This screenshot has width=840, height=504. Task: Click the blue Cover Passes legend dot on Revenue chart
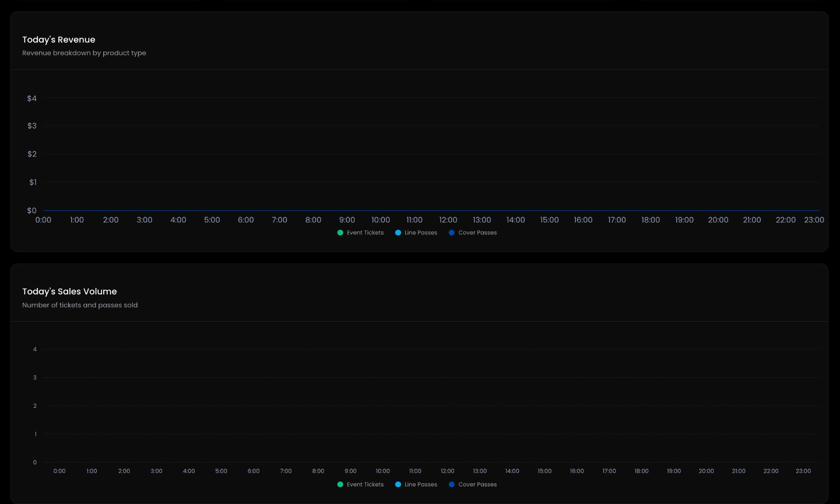[452, 233]
